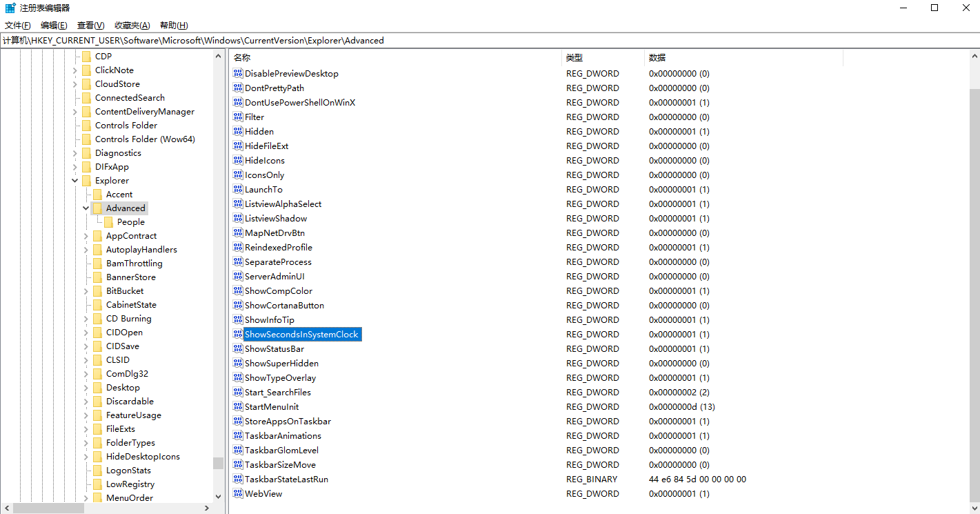The image size is (980, 514).
Task: Click the 类型 column header
Action: (574, 58)
